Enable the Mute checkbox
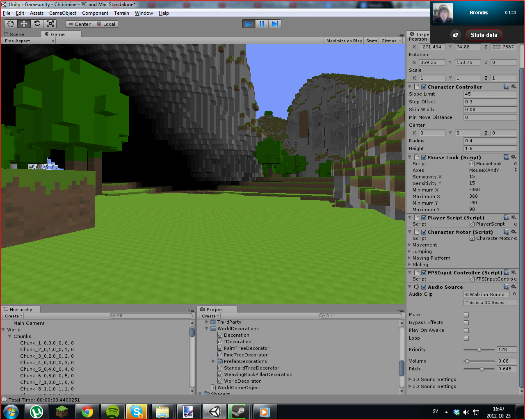The image size is (525, 420). (x=466, y=315)
